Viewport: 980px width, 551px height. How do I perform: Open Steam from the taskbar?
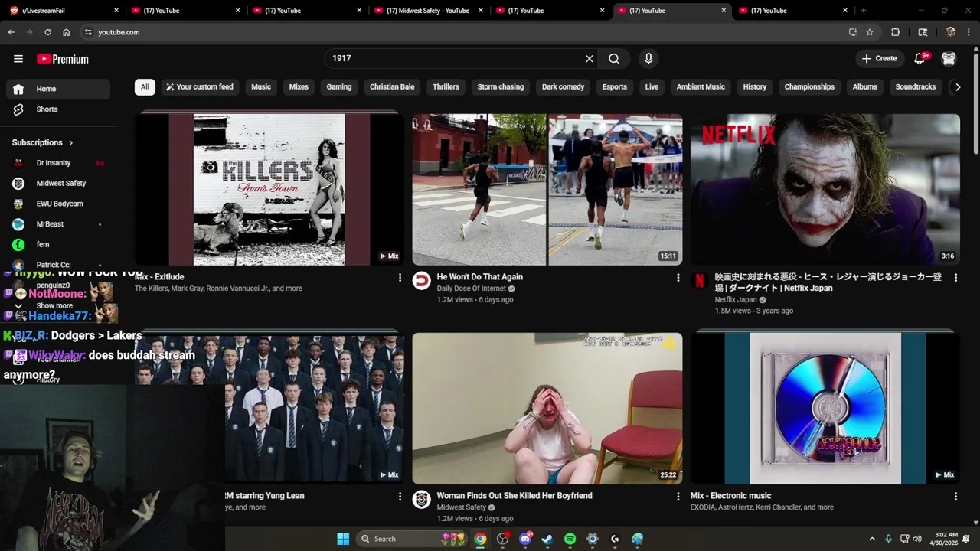coord(547,539)
